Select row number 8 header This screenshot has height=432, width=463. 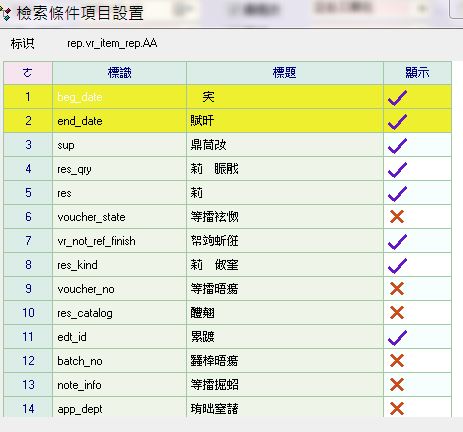click(28, 265)
